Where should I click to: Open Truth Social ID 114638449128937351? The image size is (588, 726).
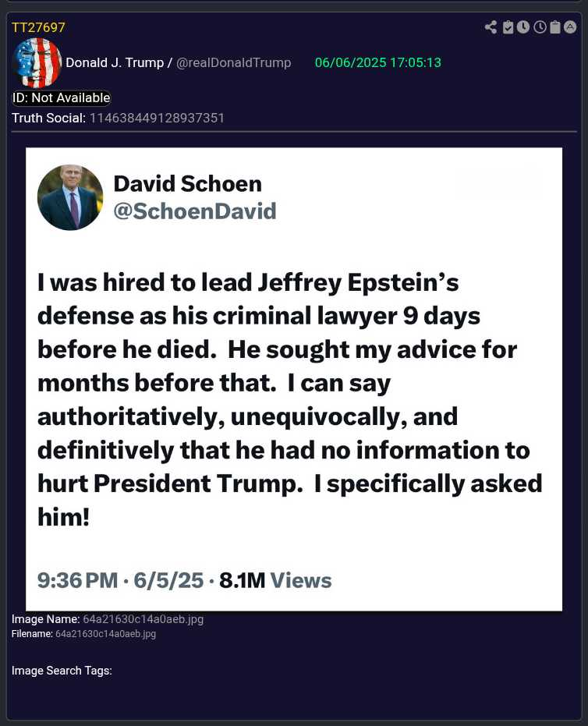157,118
